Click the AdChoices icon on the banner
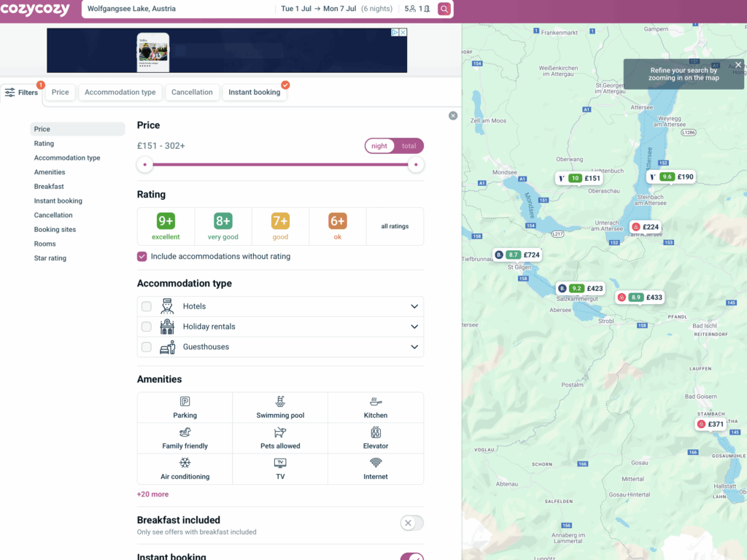 coord(395,32)
